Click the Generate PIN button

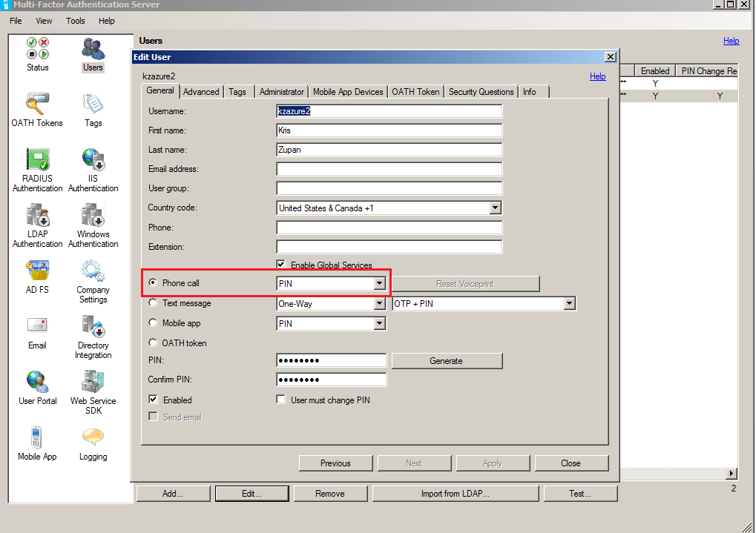click(447, 361)
